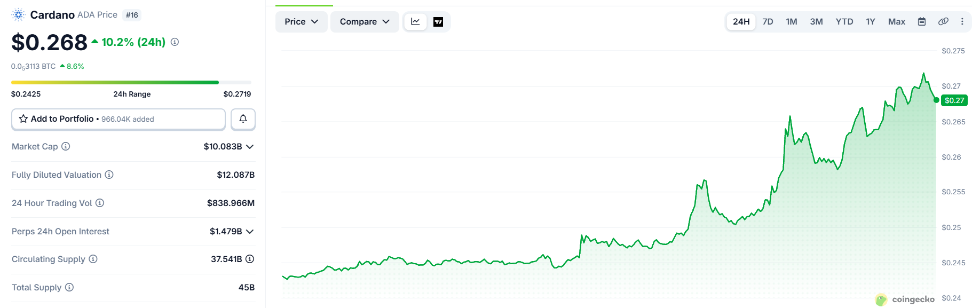Click the $0.275 y-axis label
Image resolution: width=980 pixels, height=308 pixels.
click(x=953, y=51)
